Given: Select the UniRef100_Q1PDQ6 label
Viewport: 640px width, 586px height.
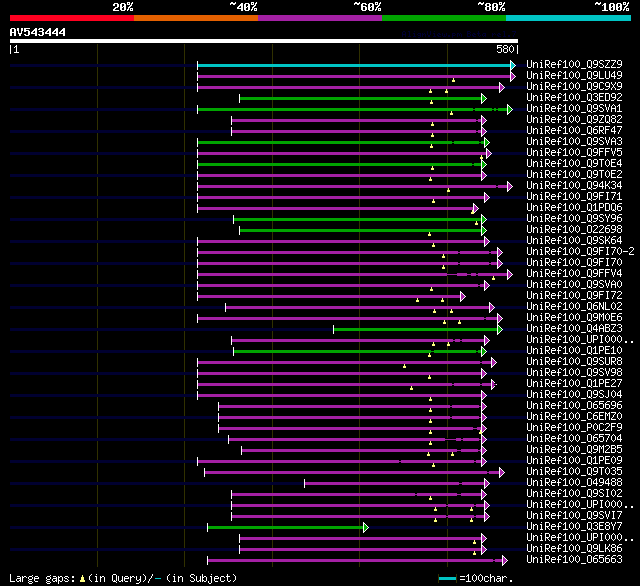Looking at the screenshot, I should click(574, 208).
